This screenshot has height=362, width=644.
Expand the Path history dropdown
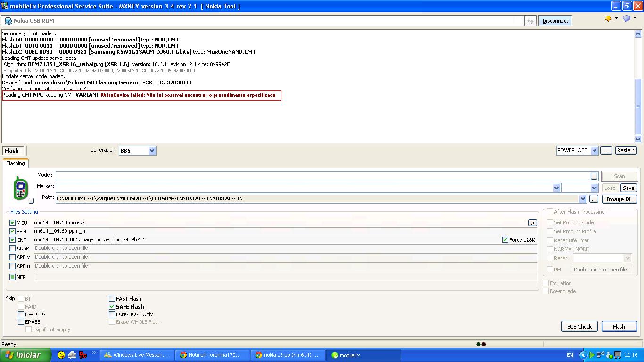pyautogui.click(x=583, y=199)
